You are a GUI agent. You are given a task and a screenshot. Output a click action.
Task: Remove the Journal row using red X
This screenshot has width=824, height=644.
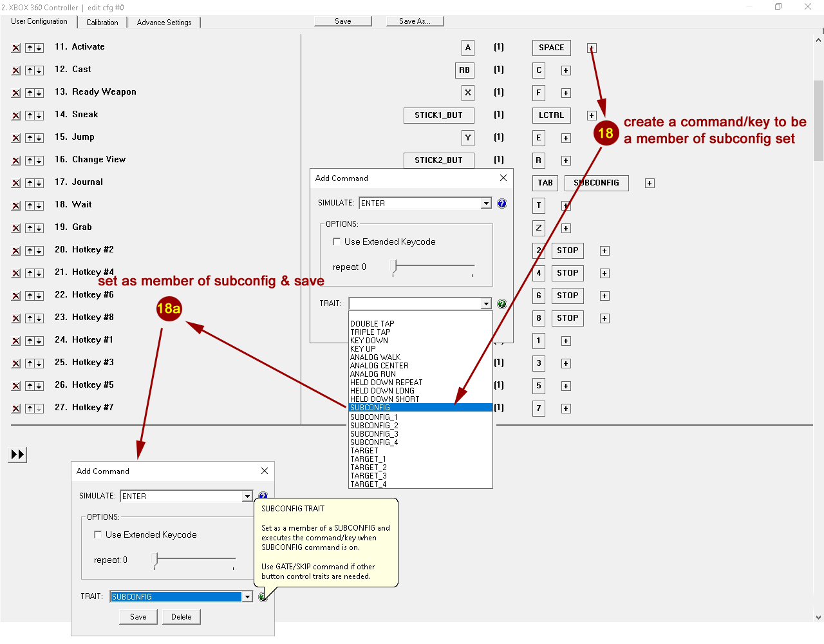[x=16, y=184]
